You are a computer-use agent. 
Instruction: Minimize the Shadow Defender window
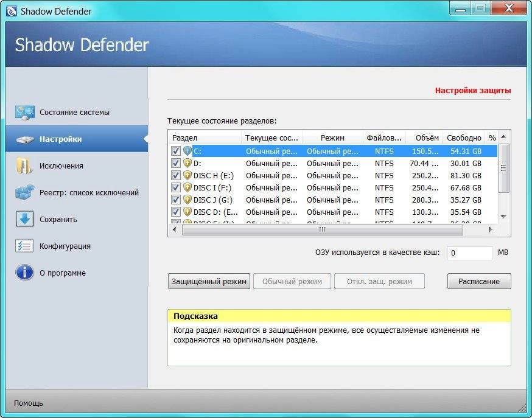[x=460, y=9]
